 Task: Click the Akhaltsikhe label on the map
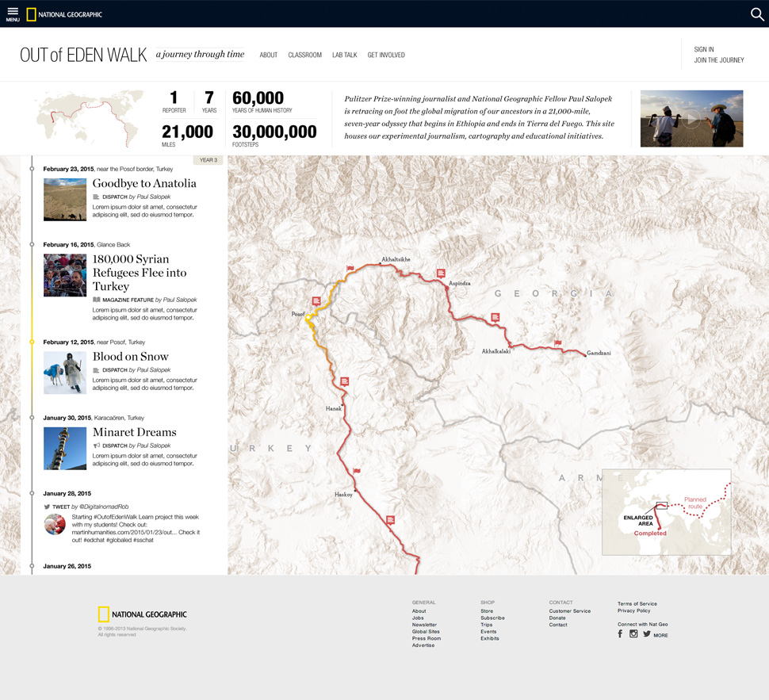point(396,259)
